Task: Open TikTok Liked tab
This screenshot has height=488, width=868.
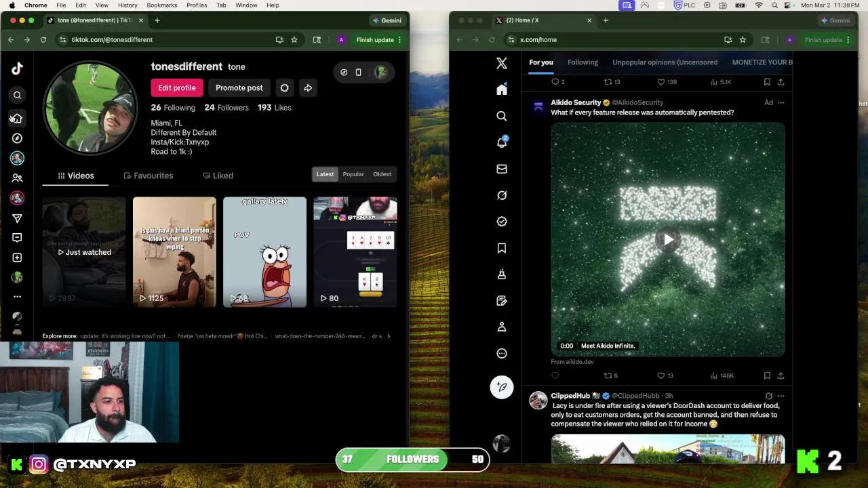Action: click(x=218, y=176)
